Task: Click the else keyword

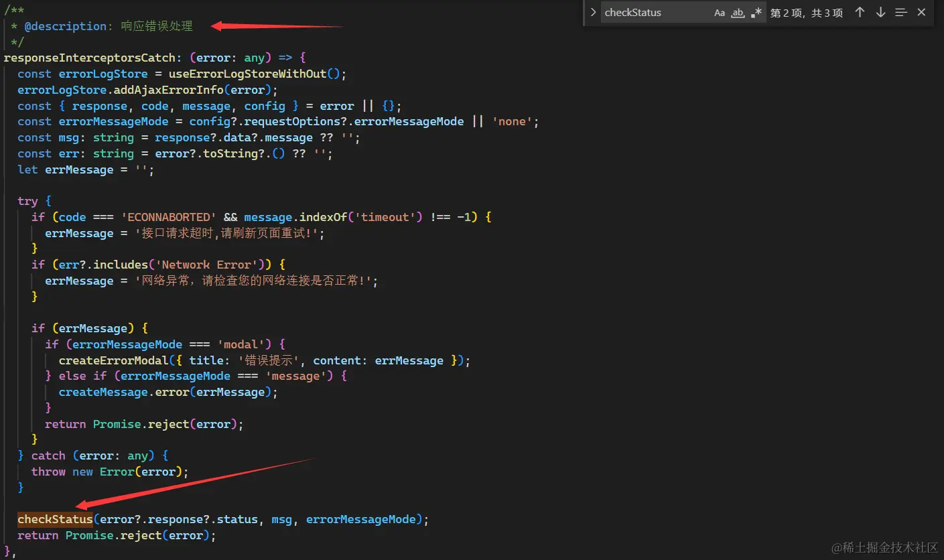Action: pyautogui.click(x=72, y=376)
